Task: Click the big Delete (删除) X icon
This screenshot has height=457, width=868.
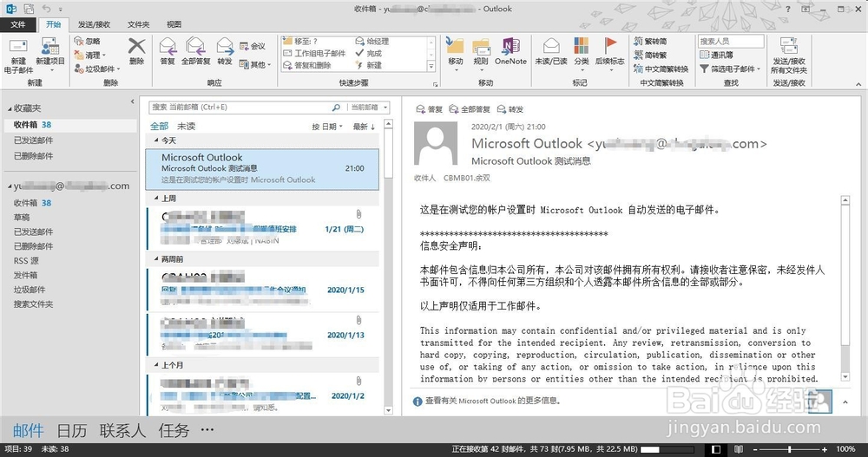Action: [137, 46]
